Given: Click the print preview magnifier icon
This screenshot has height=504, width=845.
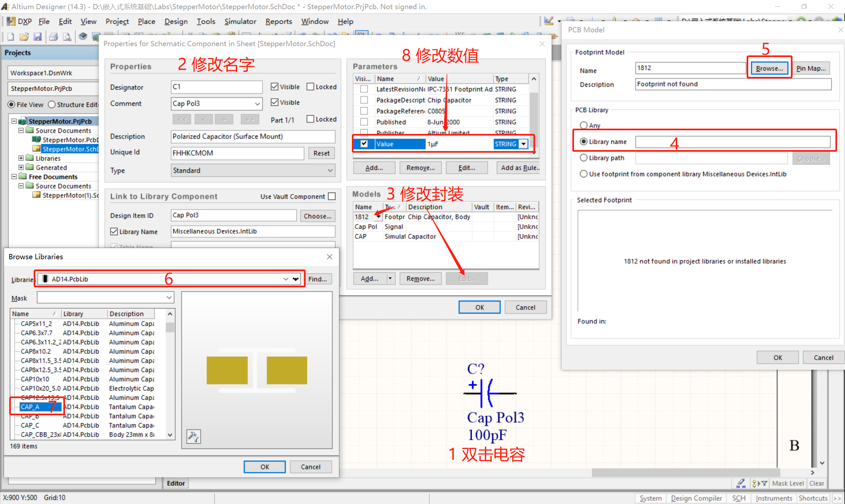Looking at the screenshot, I should point(67,37).
